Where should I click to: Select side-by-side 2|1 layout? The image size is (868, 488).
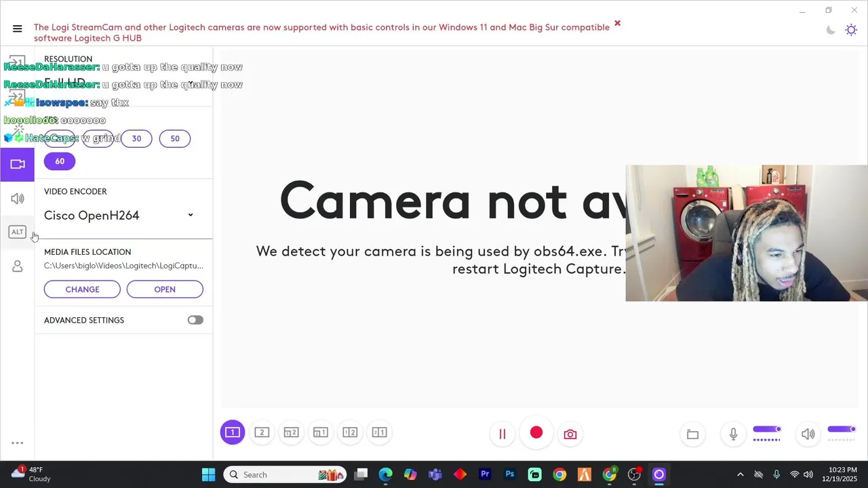click(379, 432)
